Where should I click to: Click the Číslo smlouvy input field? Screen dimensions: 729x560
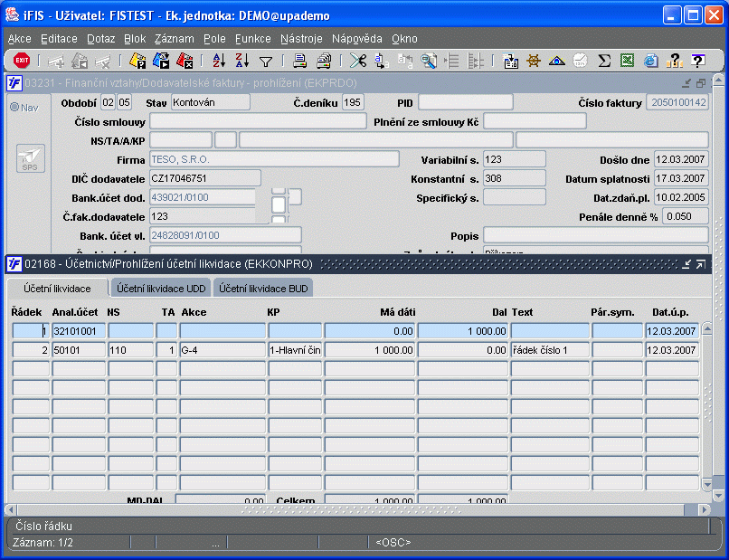click(258, 121)
